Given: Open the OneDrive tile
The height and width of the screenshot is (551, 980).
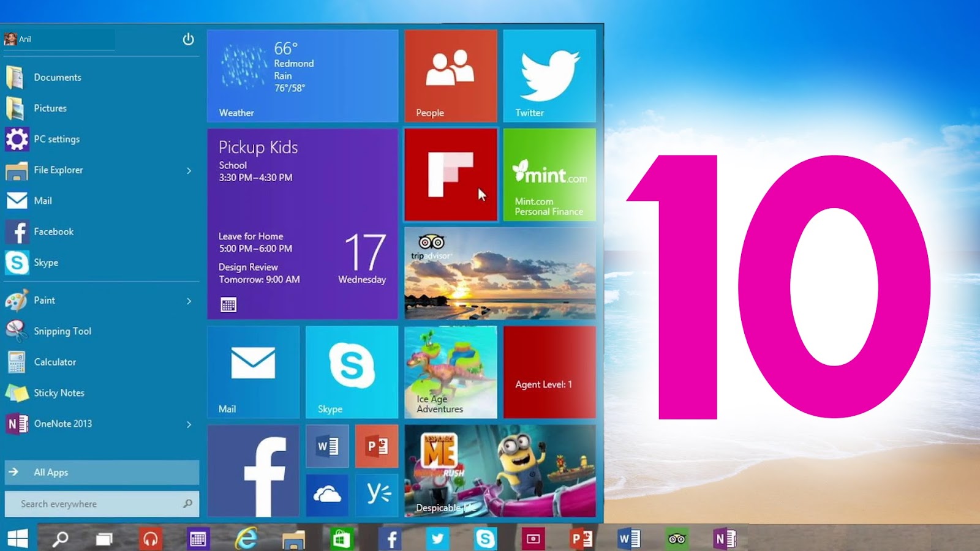Looking at the screenshot, I should click(327, 495).
